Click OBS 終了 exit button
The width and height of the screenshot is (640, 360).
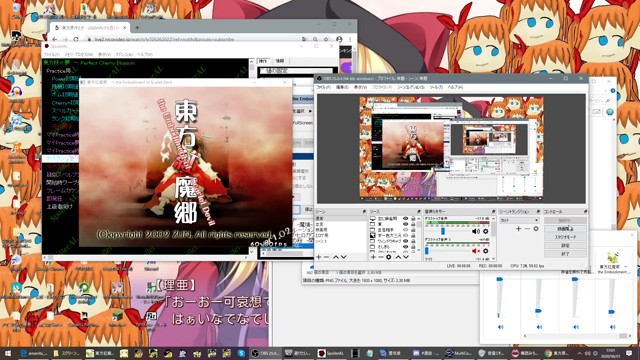[x=565, y=254]
